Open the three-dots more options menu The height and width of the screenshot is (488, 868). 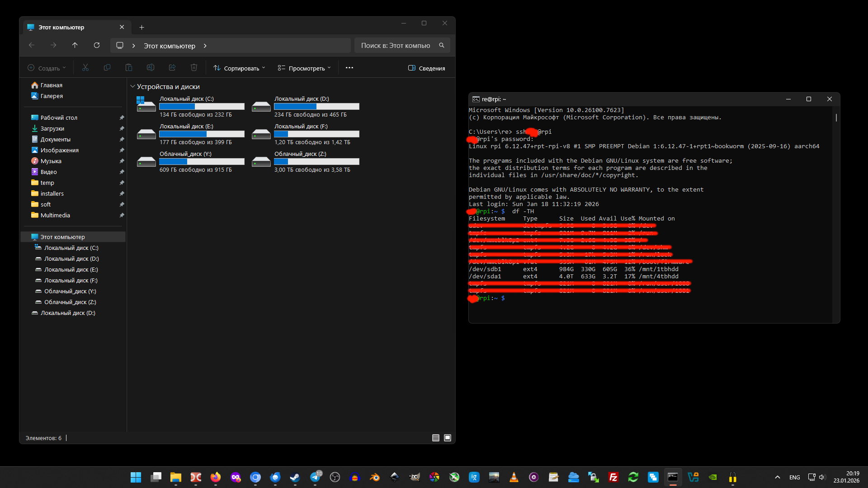[349, 68]
